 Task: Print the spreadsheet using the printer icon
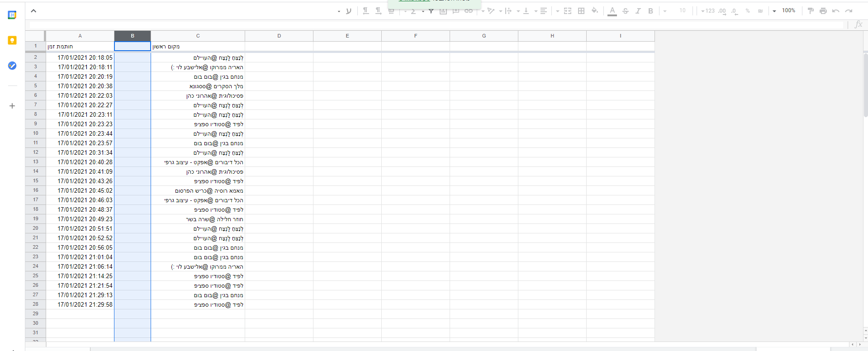coord(823,11)
